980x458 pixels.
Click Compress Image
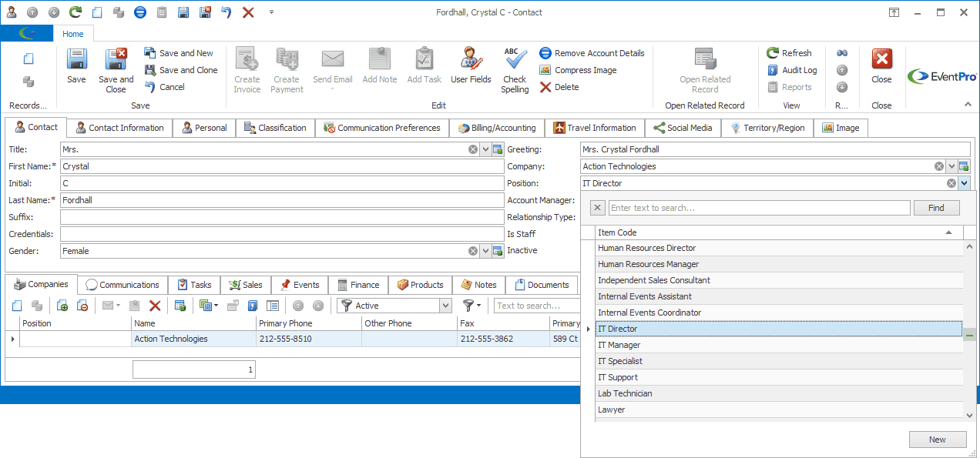(578, 70)
